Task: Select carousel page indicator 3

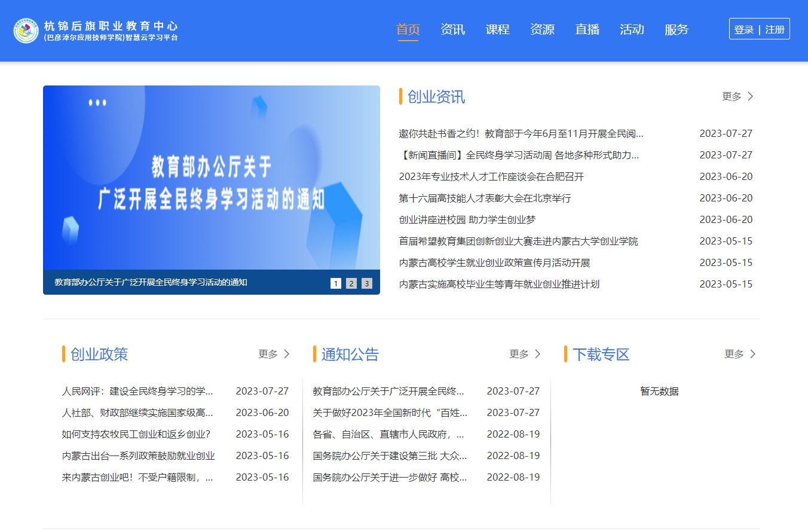Action: point(366,283)
